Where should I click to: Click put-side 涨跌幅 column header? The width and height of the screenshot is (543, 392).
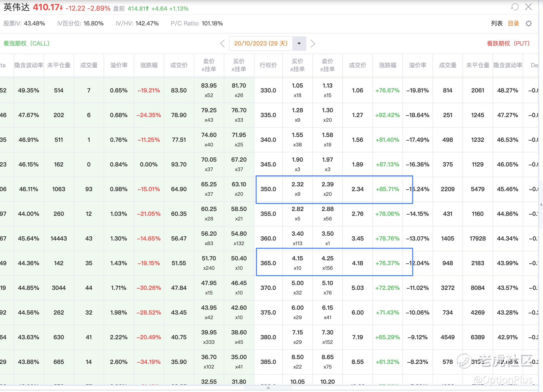[388, 65]
